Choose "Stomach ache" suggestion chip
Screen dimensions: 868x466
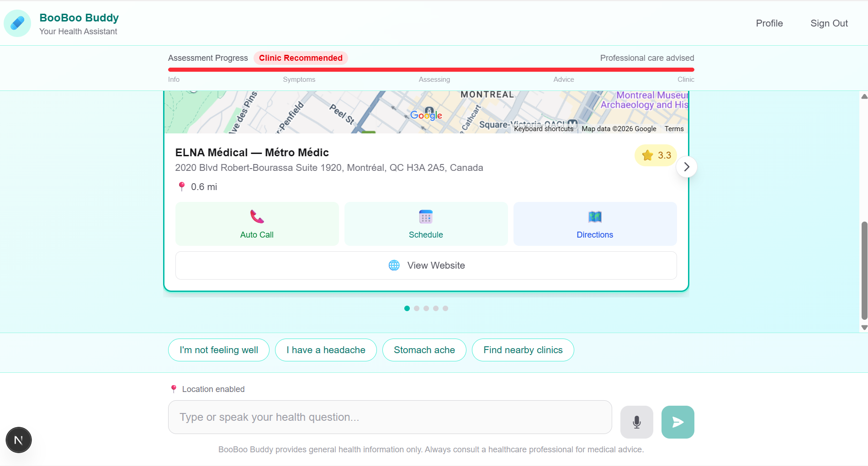[x=424, y=350]
